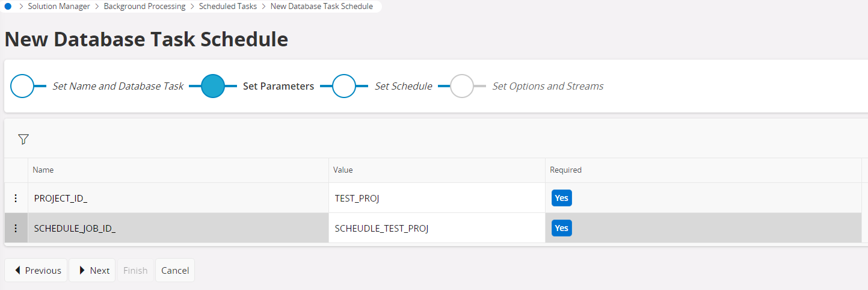This screenshot has width=868, height=290.
Task: Edit the SCHEUDLE_TEST_PROJ value field
Action: pyautogui.click(x=436, y=228)
